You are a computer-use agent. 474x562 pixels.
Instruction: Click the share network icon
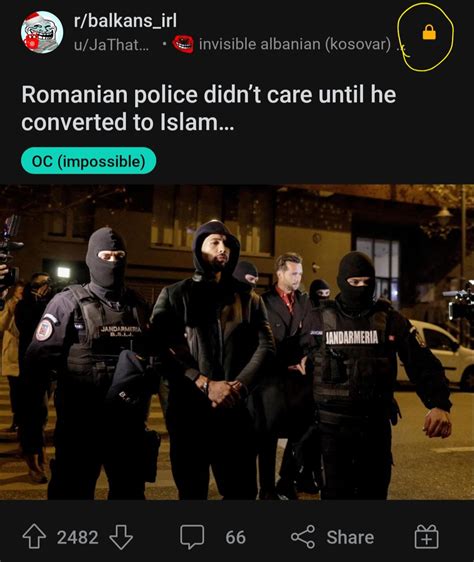303,537
